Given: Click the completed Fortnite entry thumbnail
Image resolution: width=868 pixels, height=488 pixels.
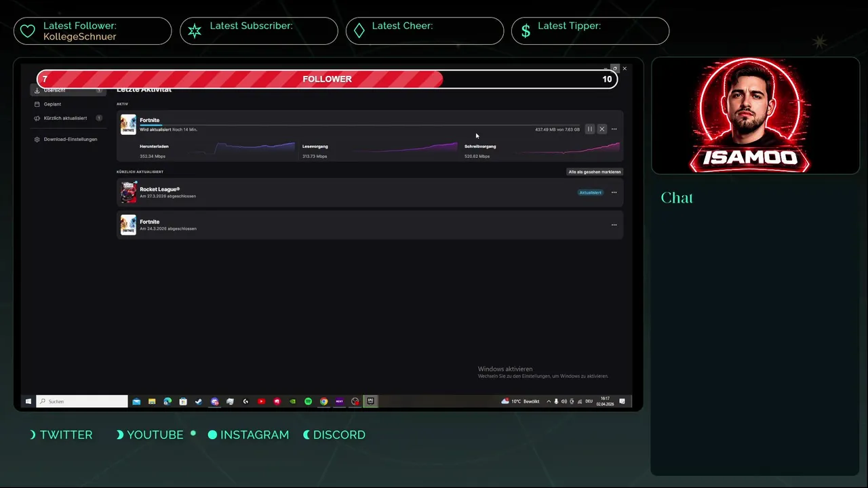Looking at the screenshot, I should click(x=128, y=225).
